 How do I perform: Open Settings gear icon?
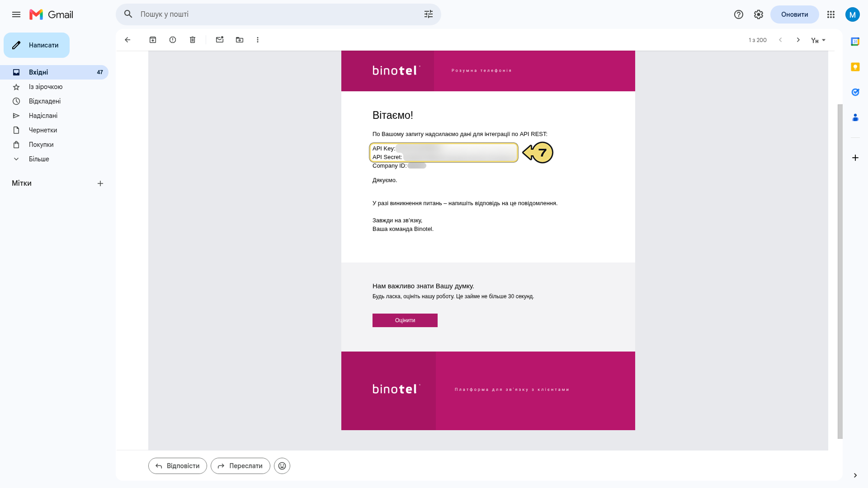759,14
